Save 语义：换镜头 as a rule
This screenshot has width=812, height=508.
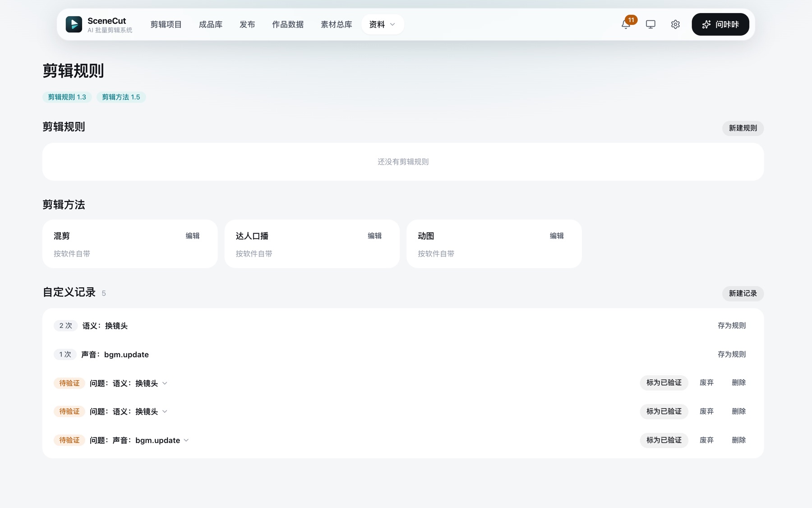point(732,326)
